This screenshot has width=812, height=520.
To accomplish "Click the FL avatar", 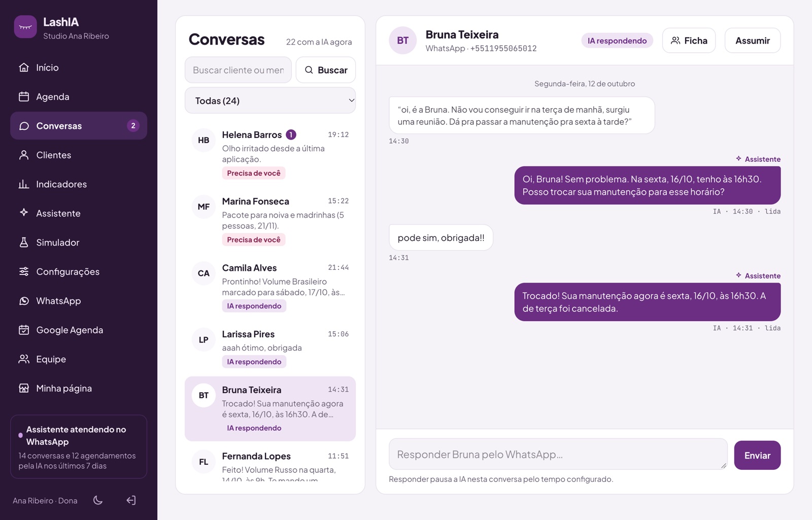I will tap(204, 462).
